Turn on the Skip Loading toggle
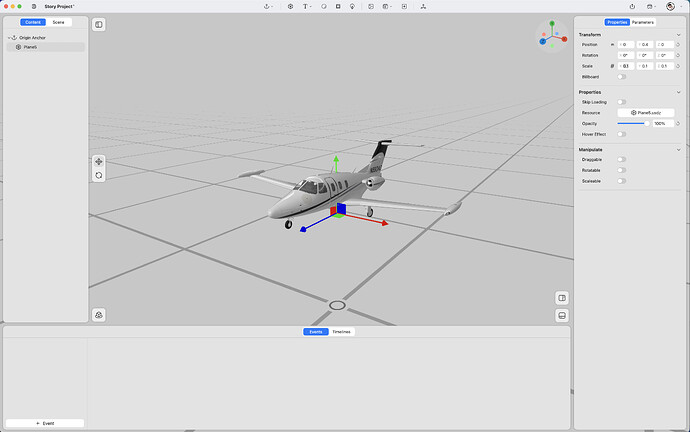The height and width of the screenshot is (432, 690). (x=622, y=102)
